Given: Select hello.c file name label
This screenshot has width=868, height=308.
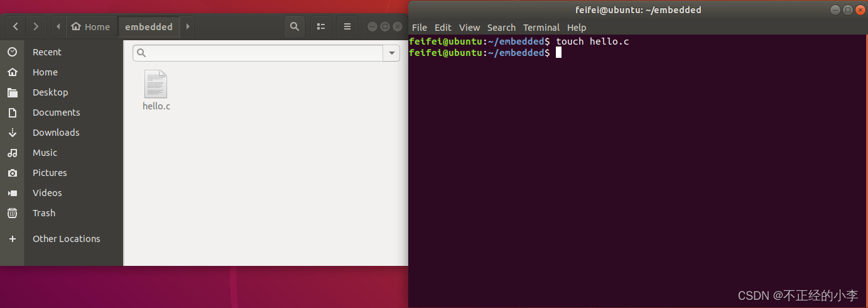Looking at the screenshot, I should coord(156,106).
